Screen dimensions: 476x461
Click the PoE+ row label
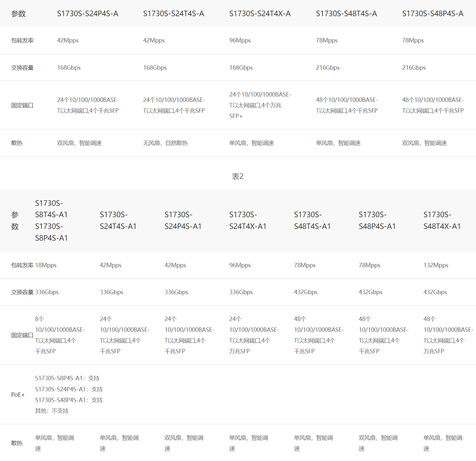tap(18, 395)
